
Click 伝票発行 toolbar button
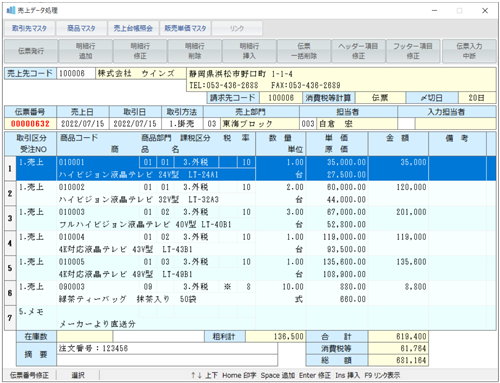31,51
